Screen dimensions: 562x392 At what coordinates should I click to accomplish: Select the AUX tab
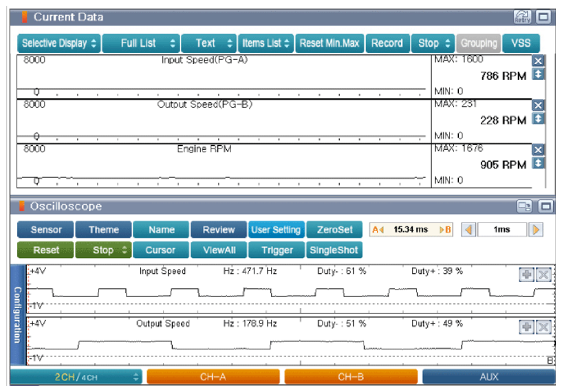click(489, 377)
